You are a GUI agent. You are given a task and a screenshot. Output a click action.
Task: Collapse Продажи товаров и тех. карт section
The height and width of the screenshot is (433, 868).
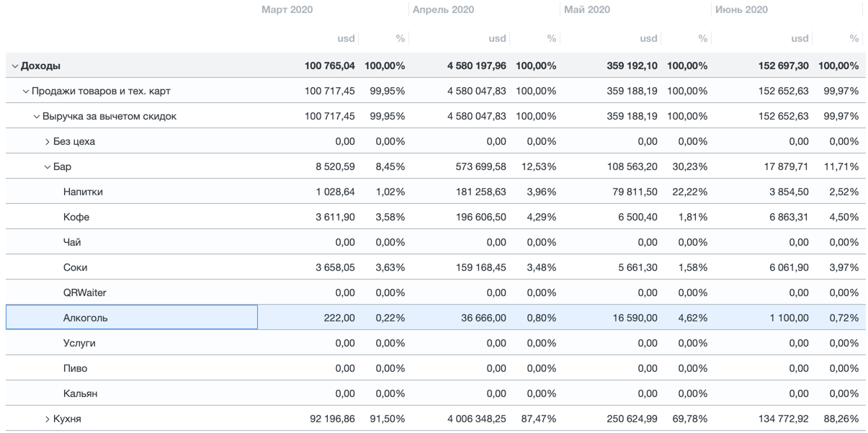pos(26,91)
